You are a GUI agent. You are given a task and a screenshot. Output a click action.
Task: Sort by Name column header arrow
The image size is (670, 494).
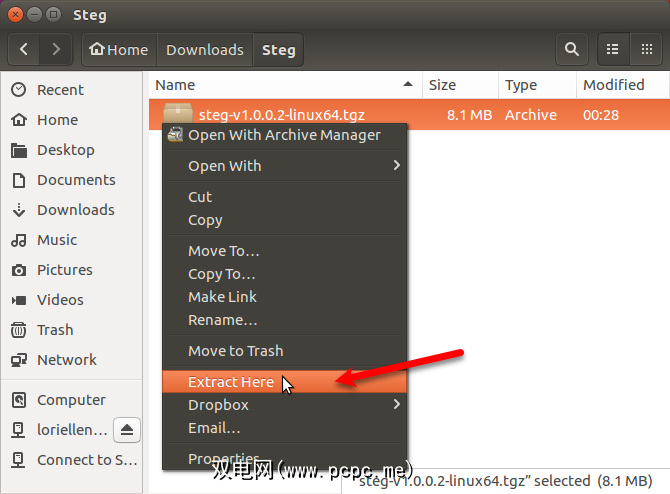(x=408, y=84)
